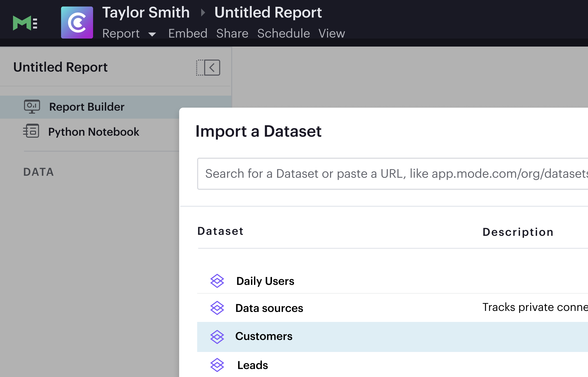
Task: Select the Python Notebook sidebar item
Action: point(94,132)
